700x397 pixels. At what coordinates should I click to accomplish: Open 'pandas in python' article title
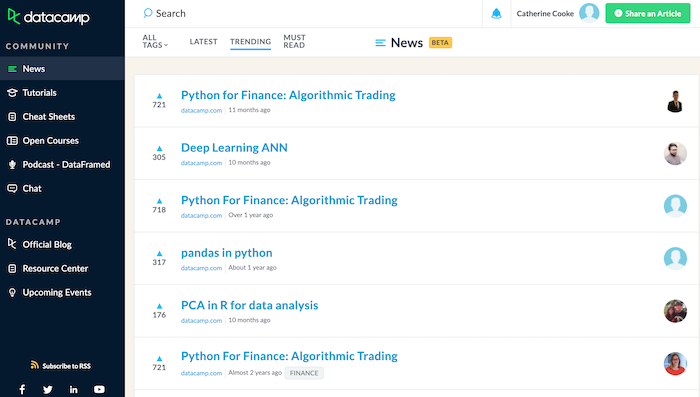click(x=226, y=253)
